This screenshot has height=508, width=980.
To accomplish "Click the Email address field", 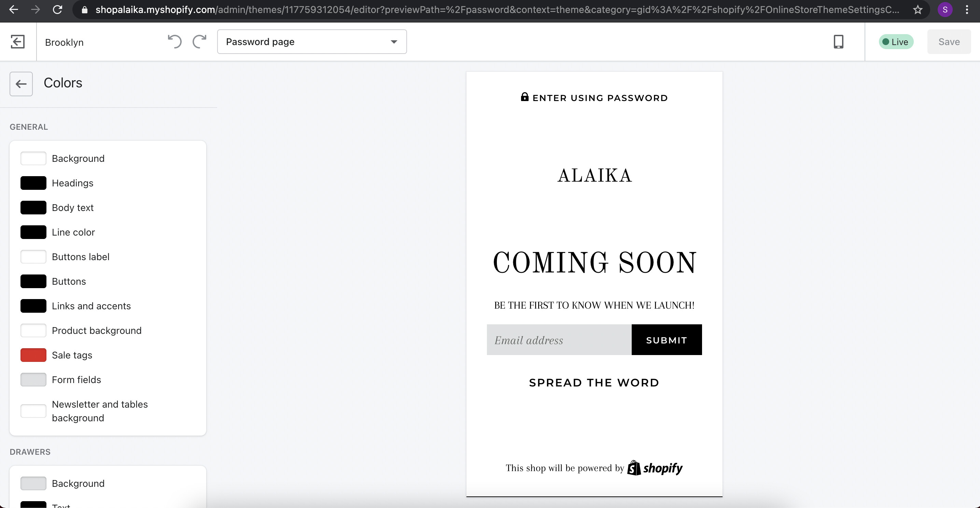I will tap(559, 340).
